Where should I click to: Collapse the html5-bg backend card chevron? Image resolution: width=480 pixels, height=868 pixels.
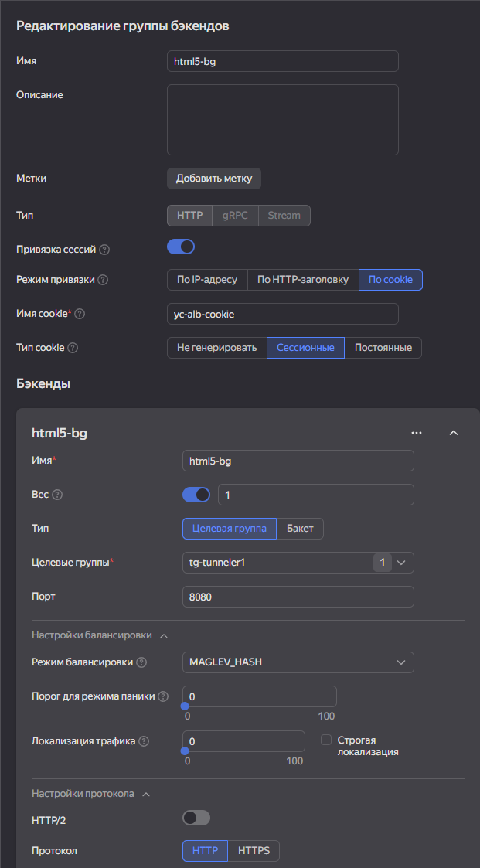pos(454,433)
